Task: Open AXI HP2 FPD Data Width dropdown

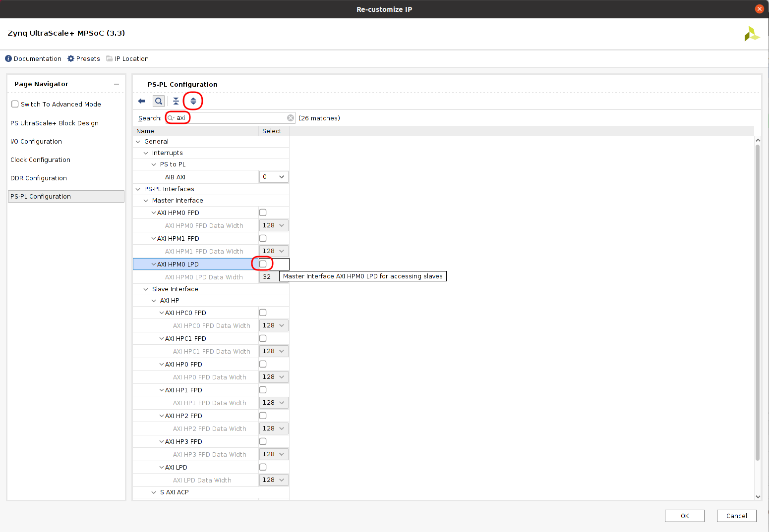Action: pos(274,428)
